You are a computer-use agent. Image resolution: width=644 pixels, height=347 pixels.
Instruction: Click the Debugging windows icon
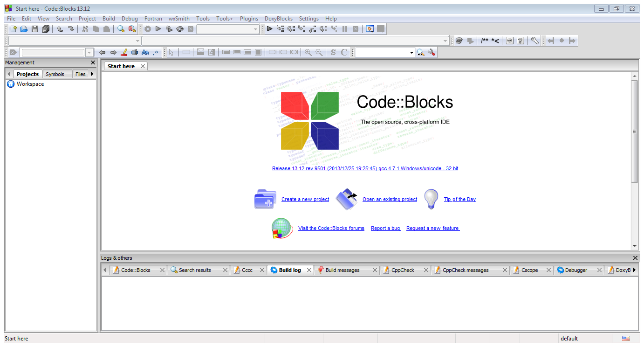coord(370,29)
